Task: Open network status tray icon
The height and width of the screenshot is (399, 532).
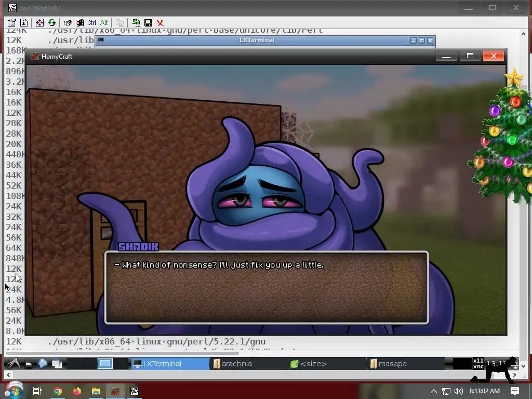Action: click(446, 391)
